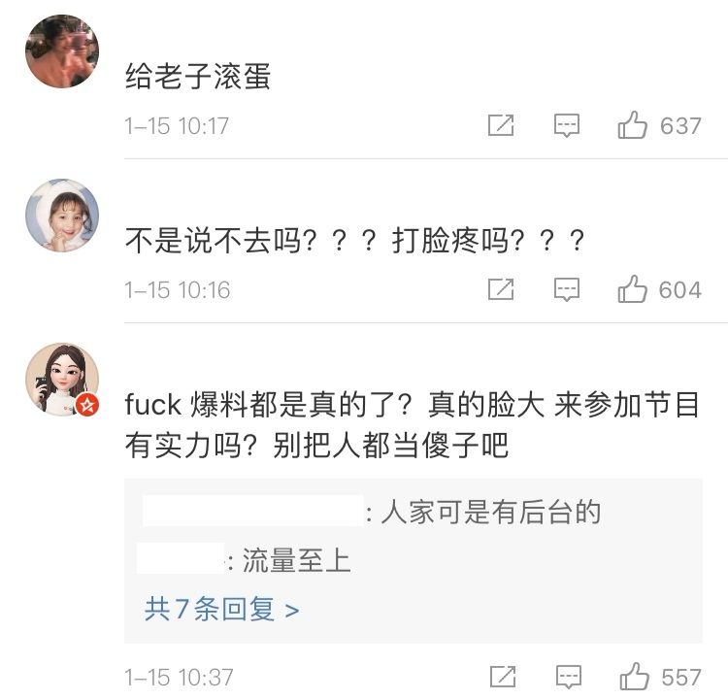The image size is (728, 700).
Task: Tap the reply "人家可是有后台的"
Action: [x=490, y=512]
